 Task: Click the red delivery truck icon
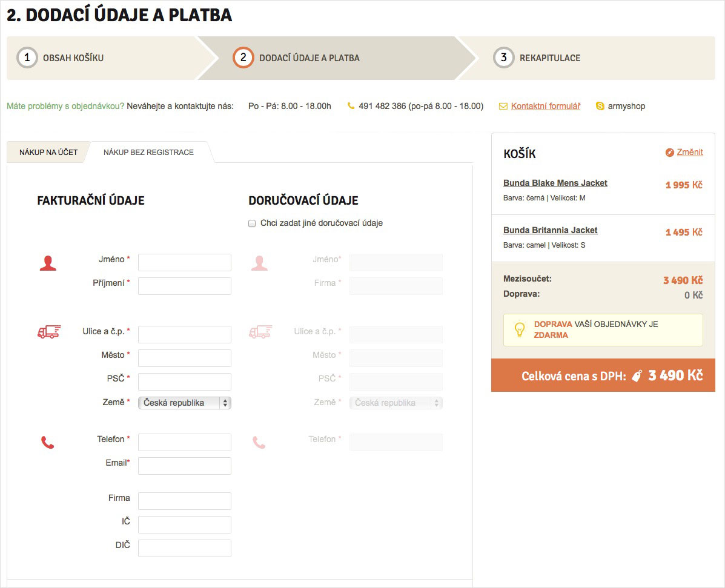(x=49, y=331)
